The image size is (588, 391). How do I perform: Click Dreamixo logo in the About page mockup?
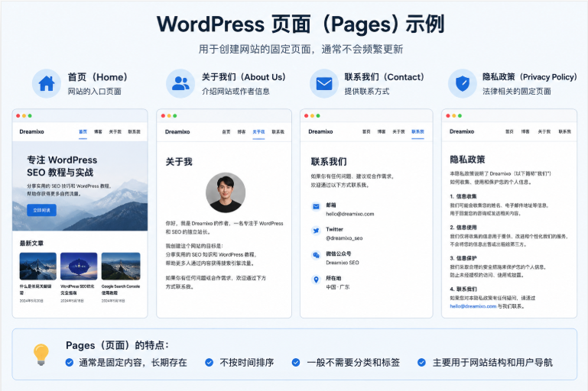tap(177, 132)
